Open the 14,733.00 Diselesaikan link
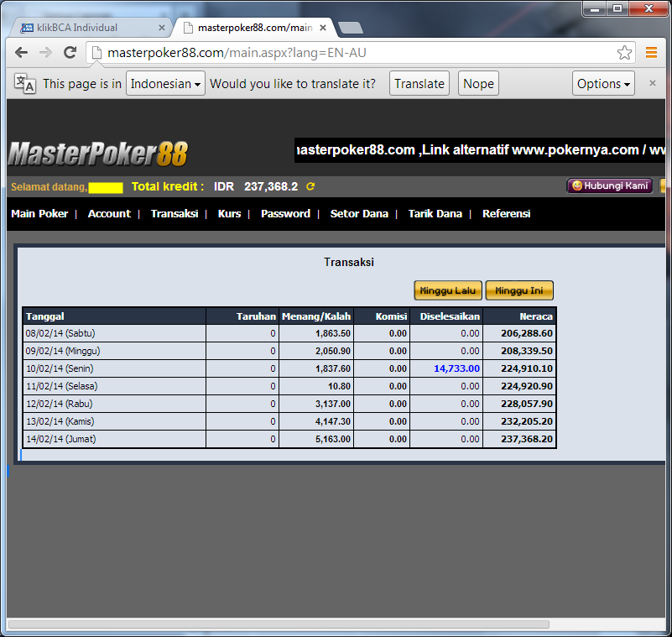This screenshot has height=637, width=672. pos(456,368)
